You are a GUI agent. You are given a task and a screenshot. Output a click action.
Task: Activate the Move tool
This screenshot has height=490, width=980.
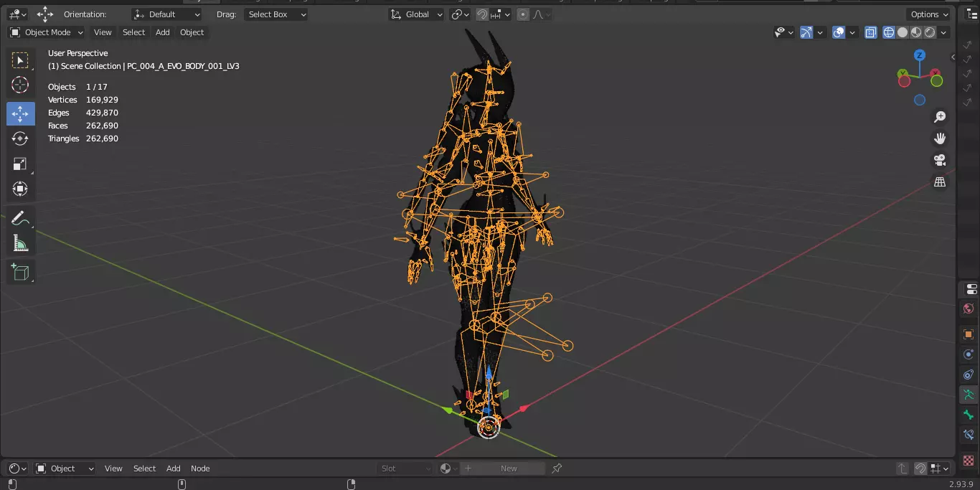point(20,113)
